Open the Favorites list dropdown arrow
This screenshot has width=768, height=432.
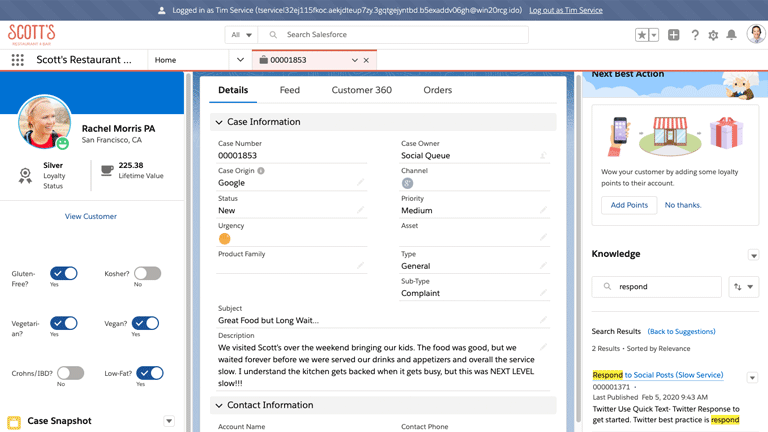[x=653, y=35]
